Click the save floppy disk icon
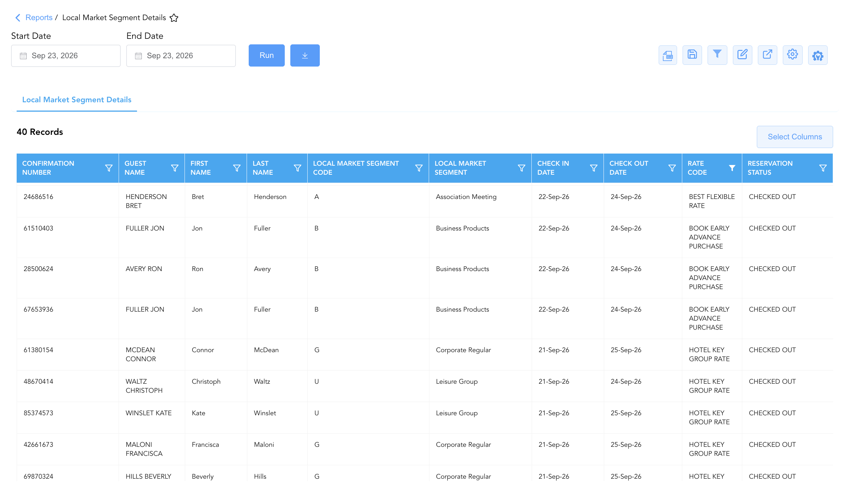 (x=692, y=55)
